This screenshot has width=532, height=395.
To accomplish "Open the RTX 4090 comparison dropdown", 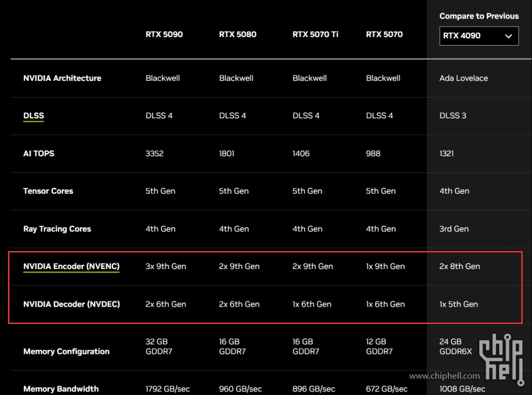I will 479,36.
